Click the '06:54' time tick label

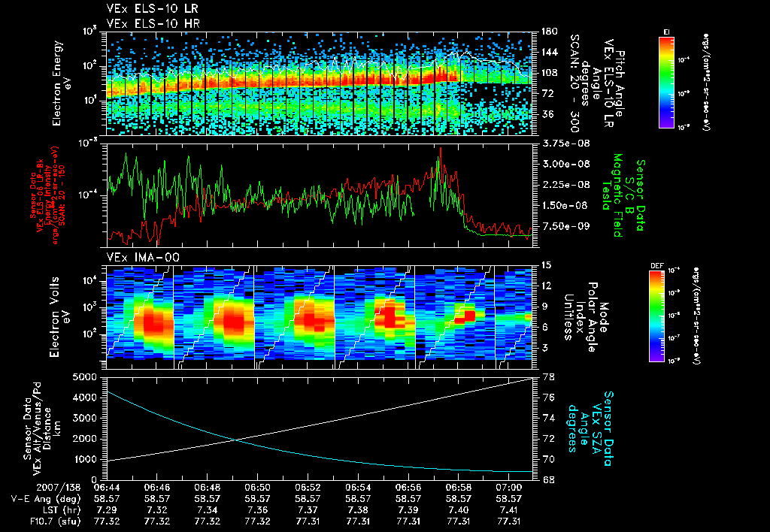pyautogui.click(x=358, y=488)
